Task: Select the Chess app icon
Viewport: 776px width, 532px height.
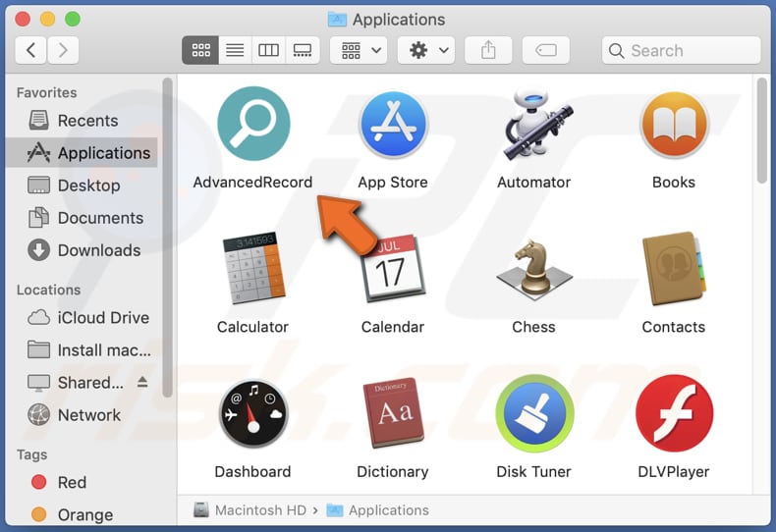Action: tap(534, 269)
